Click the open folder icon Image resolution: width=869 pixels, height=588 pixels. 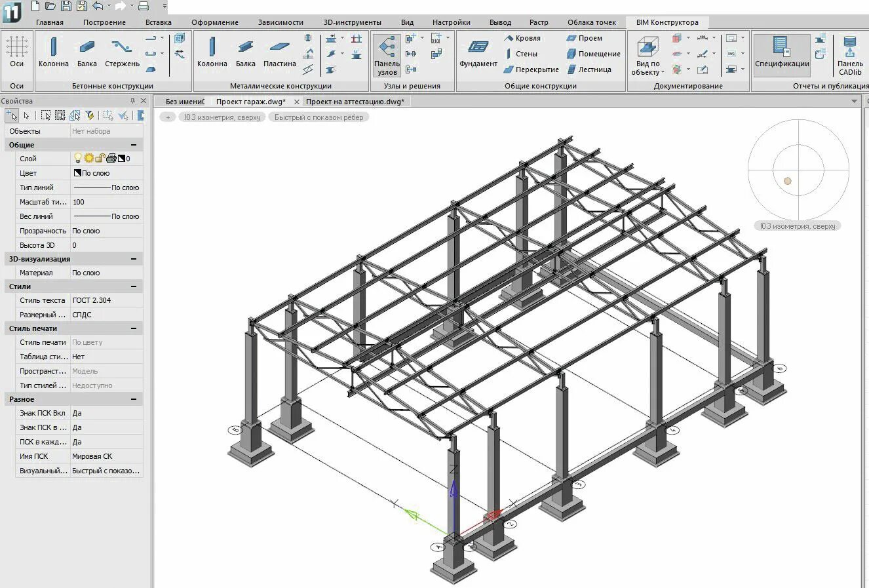[x=50, y=7]
